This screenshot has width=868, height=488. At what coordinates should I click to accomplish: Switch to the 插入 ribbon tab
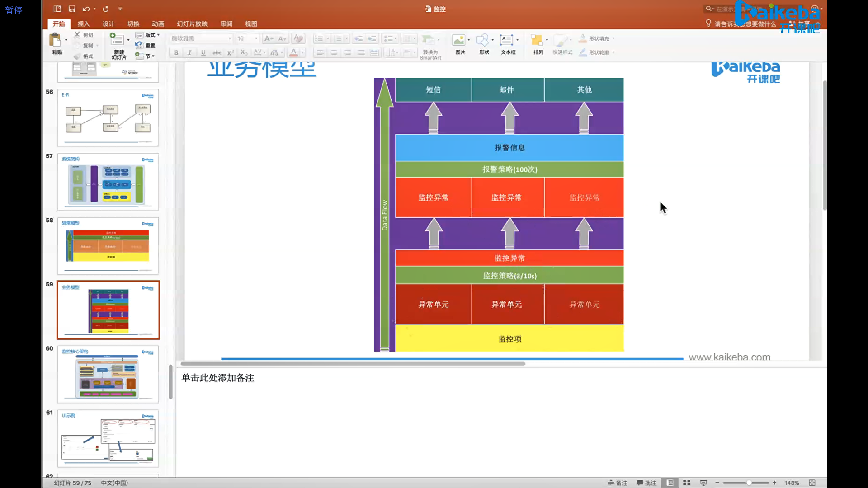[x=84, y=23]
